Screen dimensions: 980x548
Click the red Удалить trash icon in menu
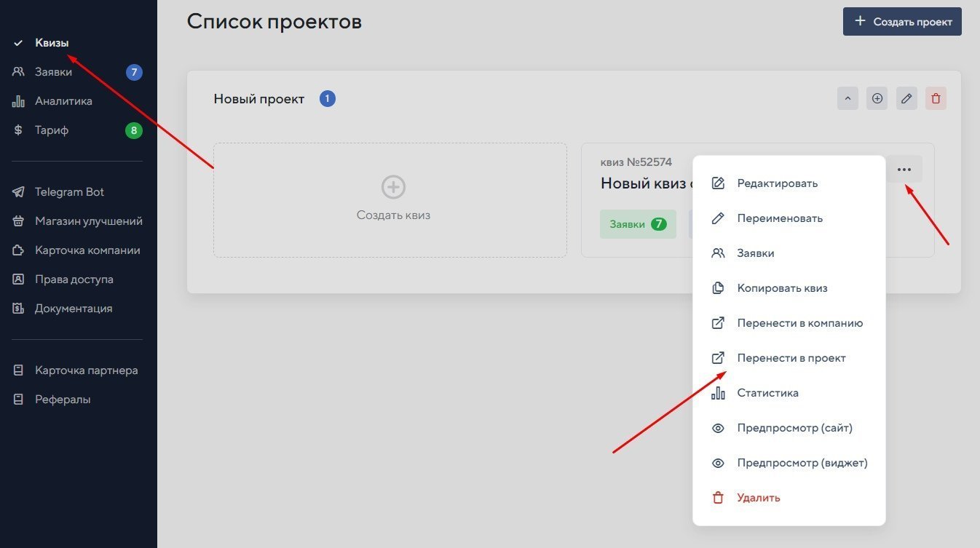[718, 498]
